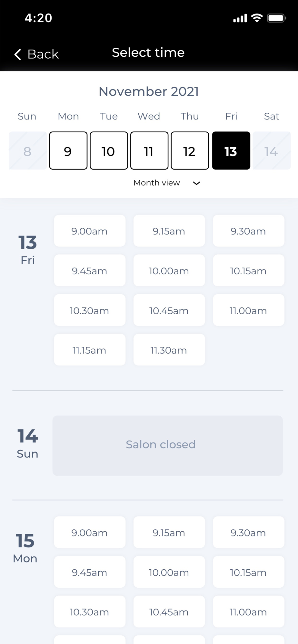Pick 9.00am slot on Friday 13
Screen dimensions: 298x644
click(90, 231)
